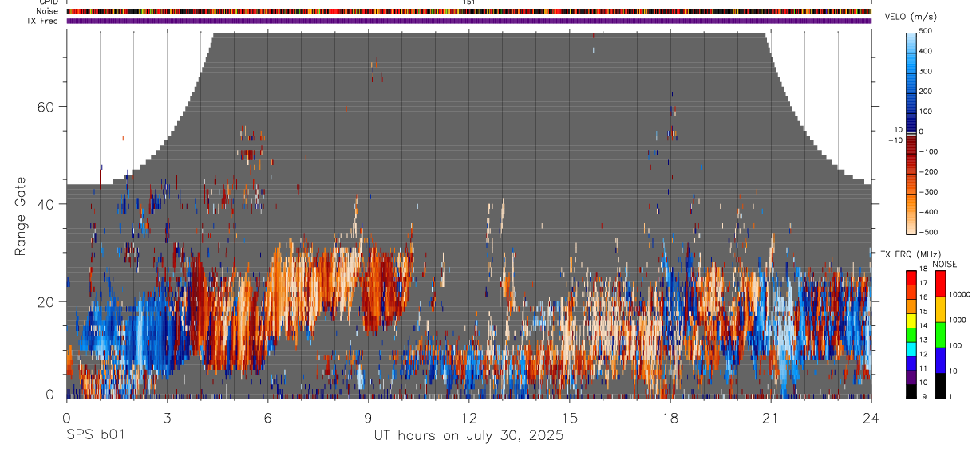Image resolution: width=980 pixels, height=452 pixels.
Task: Click the 'SPS b01' label below the plot
Action: 94,435
